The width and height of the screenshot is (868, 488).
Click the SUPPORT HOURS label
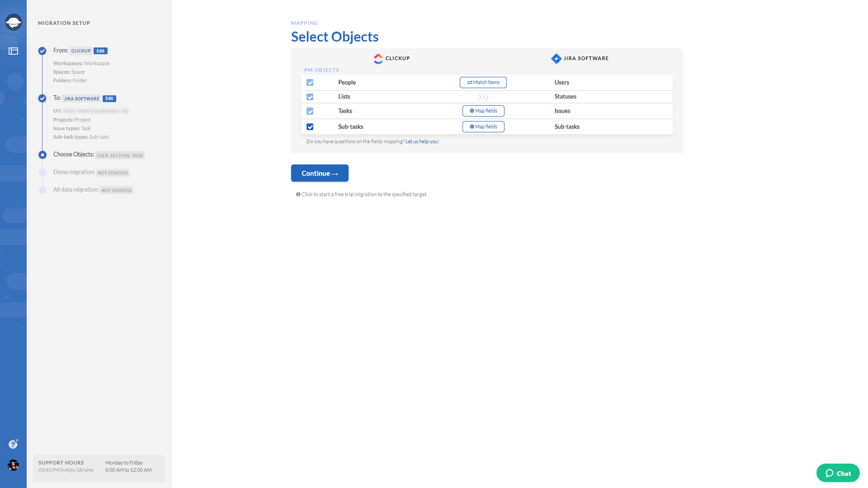[61, 463]
